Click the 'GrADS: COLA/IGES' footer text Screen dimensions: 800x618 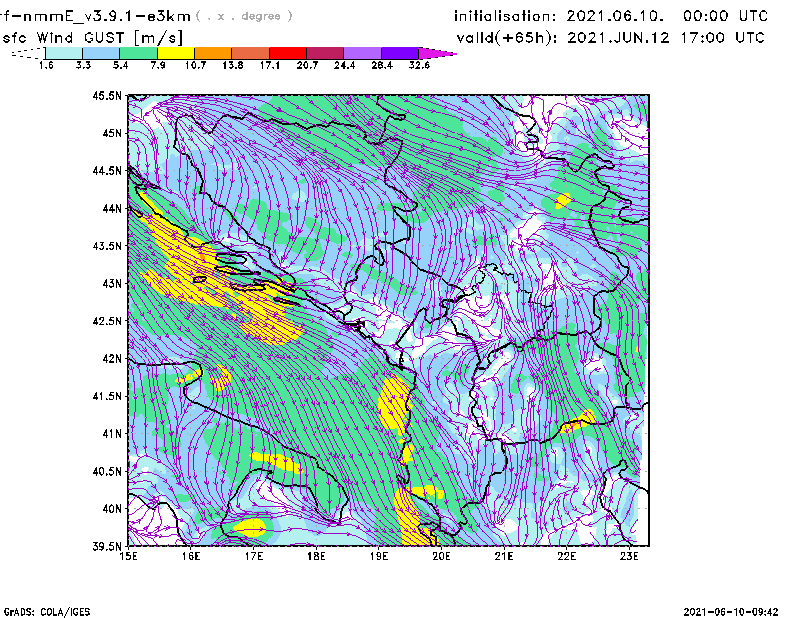tap(47, 612)
